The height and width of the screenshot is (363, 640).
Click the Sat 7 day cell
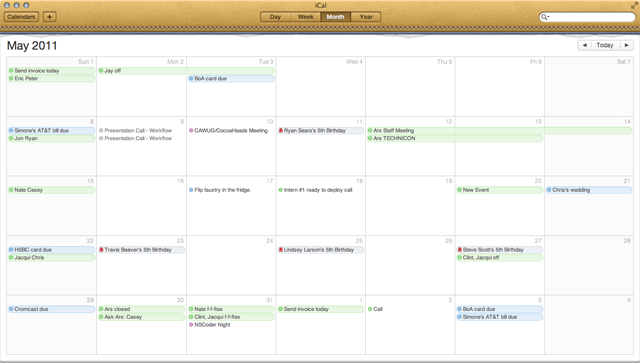[x=589, y=87]
